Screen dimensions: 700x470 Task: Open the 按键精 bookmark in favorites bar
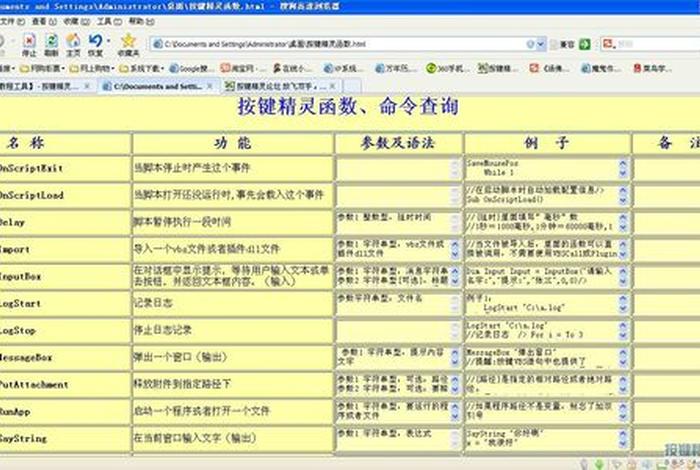(497, 68)
